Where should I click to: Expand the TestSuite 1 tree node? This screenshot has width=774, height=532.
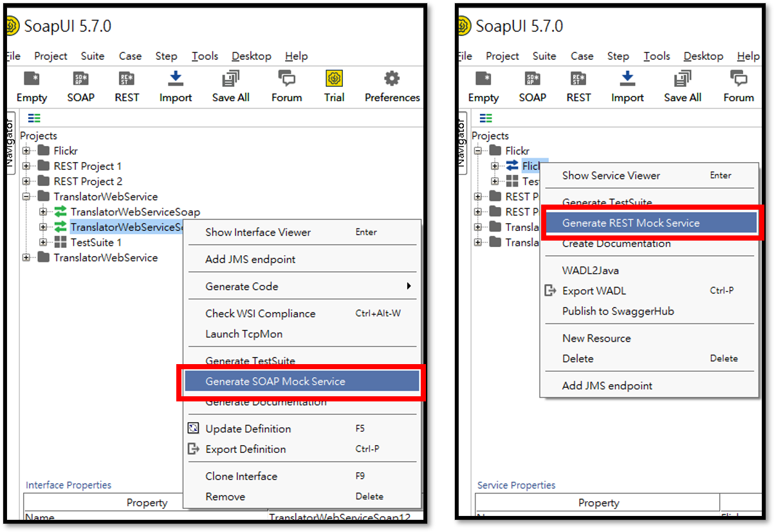43,243
